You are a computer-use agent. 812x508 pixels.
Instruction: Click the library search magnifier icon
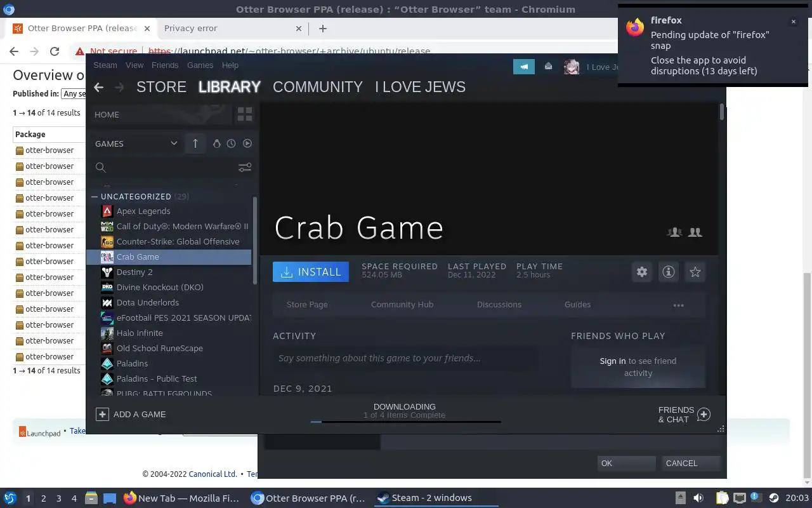point(100,167)
